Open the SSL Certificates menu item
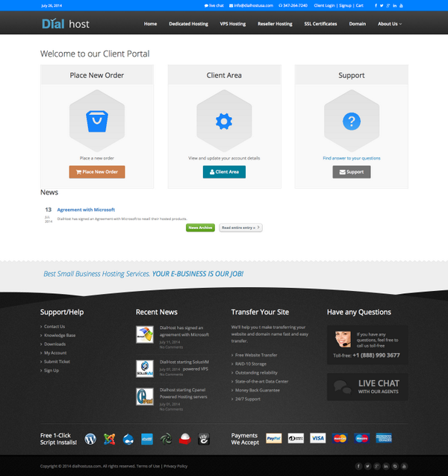Viewport: 448px width, 476px height. coord(321,24)
